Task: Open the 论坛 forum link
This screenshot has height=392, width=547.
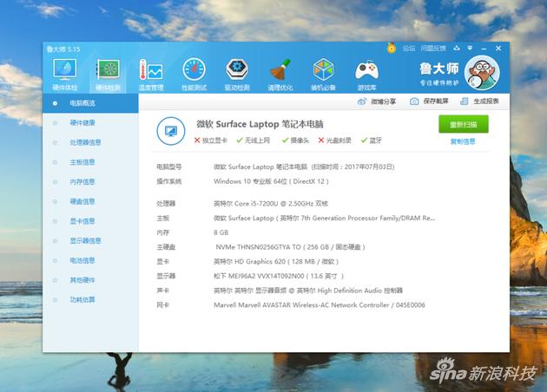Action: pyautogui.click(x=408, y=48)
